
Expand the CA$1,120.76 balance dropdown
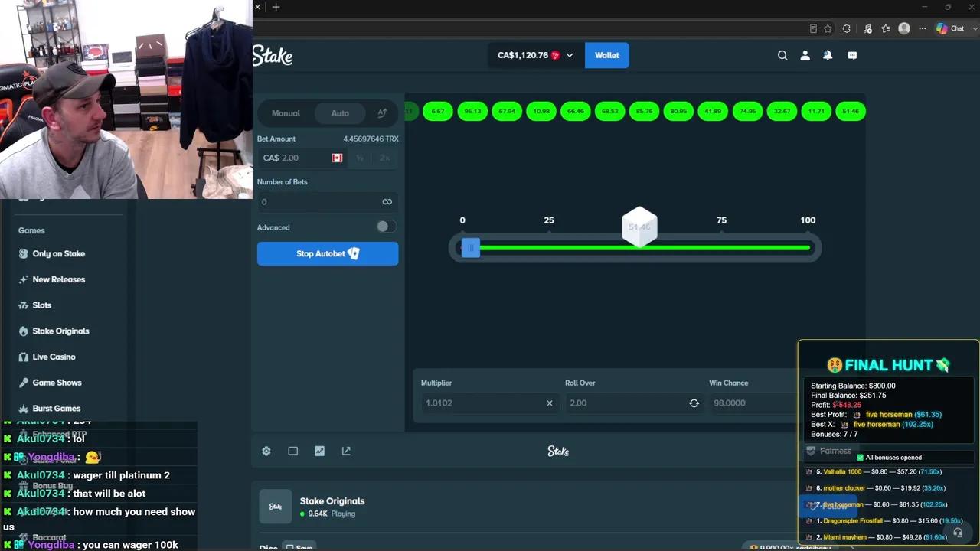(x=569, y=55)
